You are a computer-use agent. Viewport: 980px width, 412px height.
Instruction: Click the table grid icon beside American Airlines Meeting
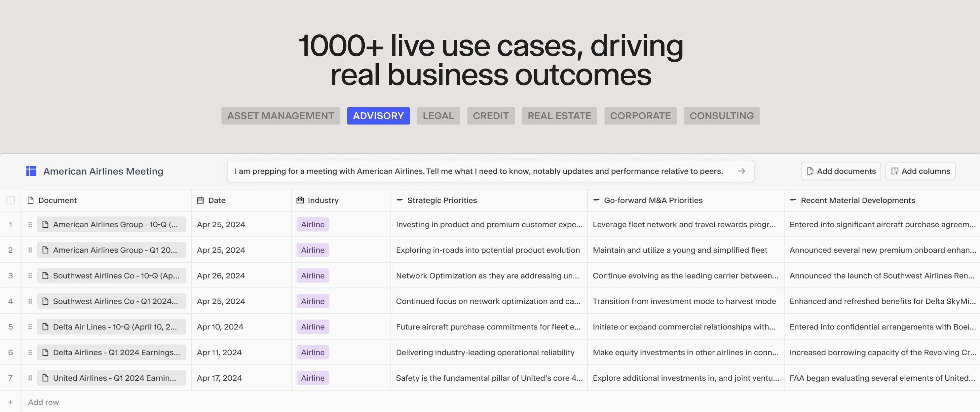[31, 171]
